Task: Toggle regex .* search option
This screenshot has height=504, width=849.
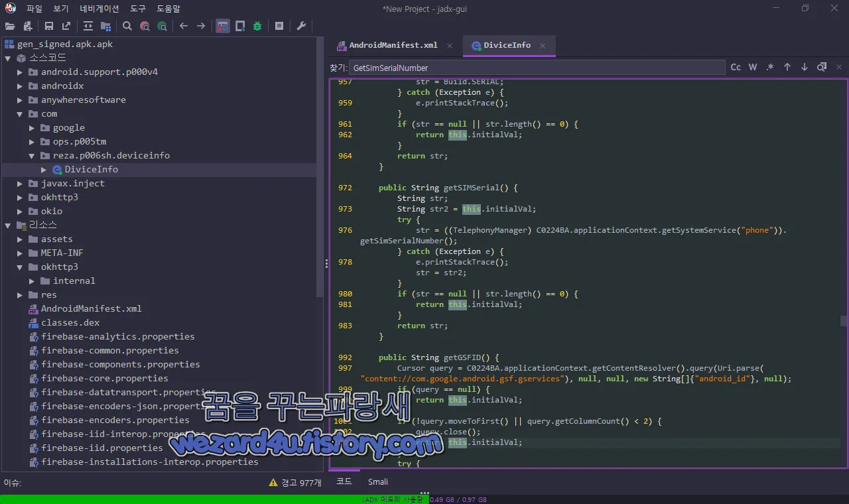Action: [770, 67]
